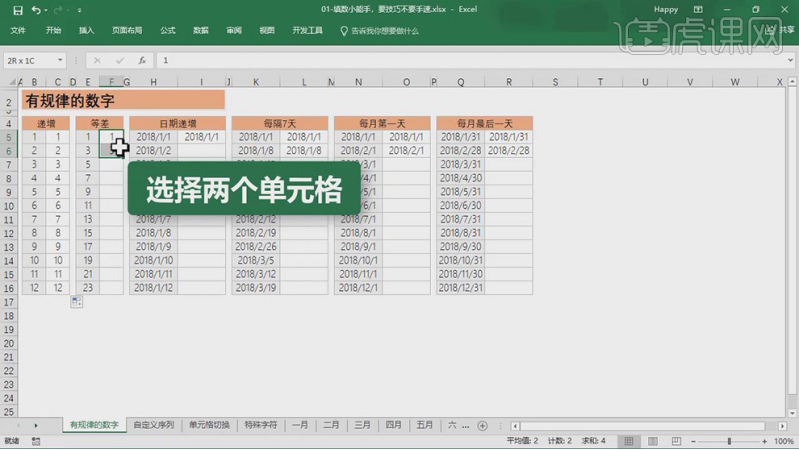Click the Insert Function fx icon
The width and height of the screenshot is (799, 450).
tap(142, 61)
